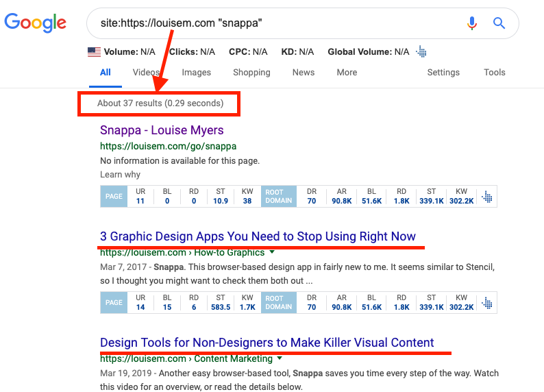Expand Content Marketing URL dropdown arrow

(280, 358)
